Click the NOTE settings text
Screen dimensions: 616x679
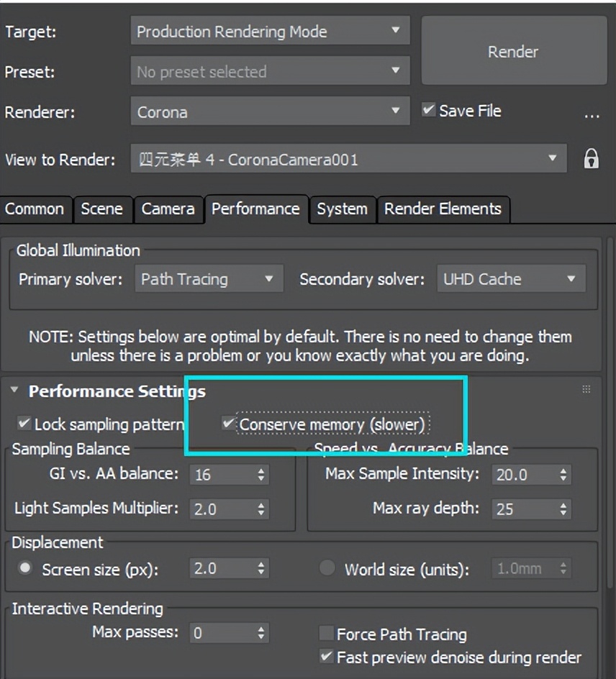coord(300,346)
